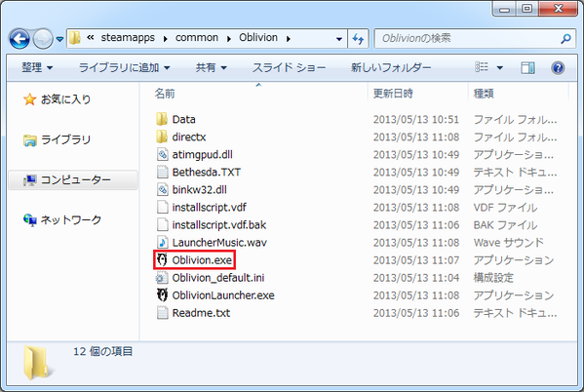Click the directx folder icon

pos(162,137)
